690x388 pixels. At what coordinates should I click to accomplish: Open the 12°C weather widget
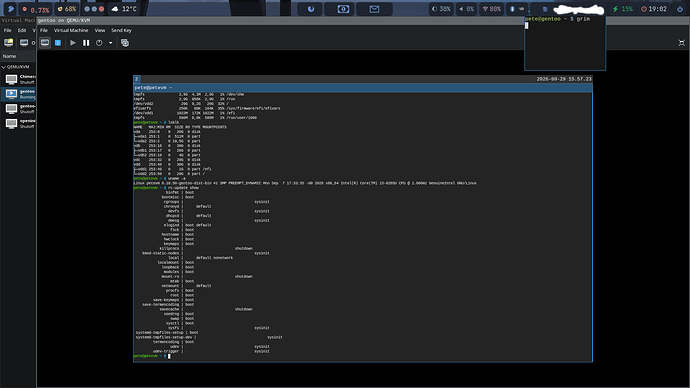coord(124,9)
